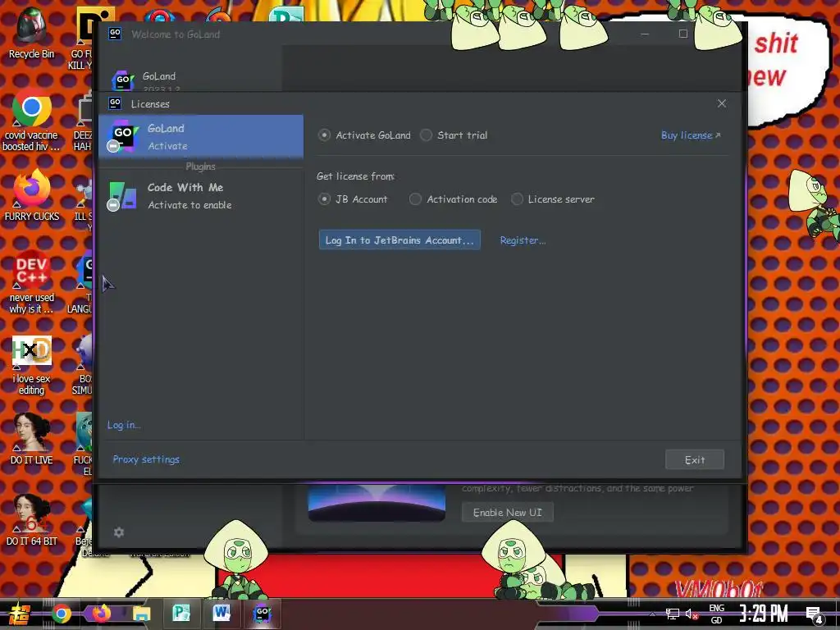Open Publisher from the taskbar
The height and width of the screenshot is (630, 840).
181,614
